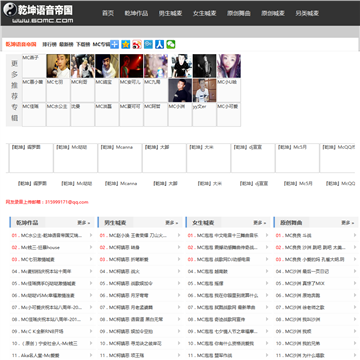Viewport: 360px width, 360px height.
Task: Click arrow beside row 01 in 乾坤作品 list
Action: click(91, 235)
